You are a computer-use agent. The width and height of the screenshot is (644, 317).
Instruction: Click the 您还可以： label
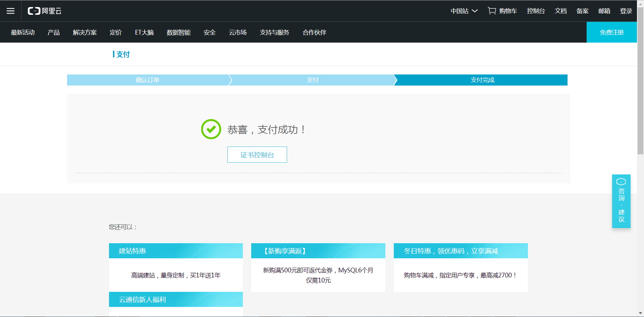tap(123, 227)
